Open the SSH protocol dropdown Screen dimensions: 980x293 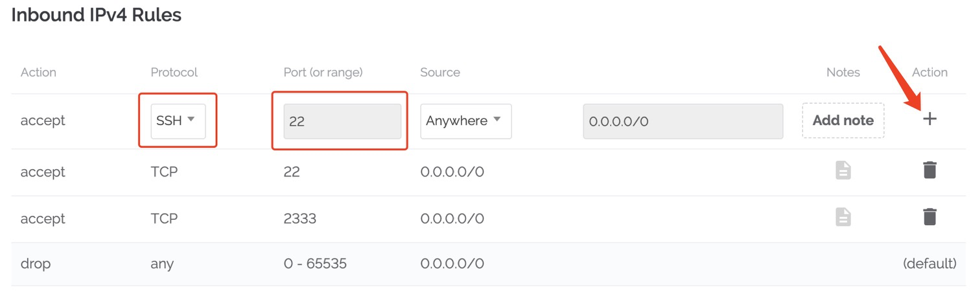pos(178,121)
